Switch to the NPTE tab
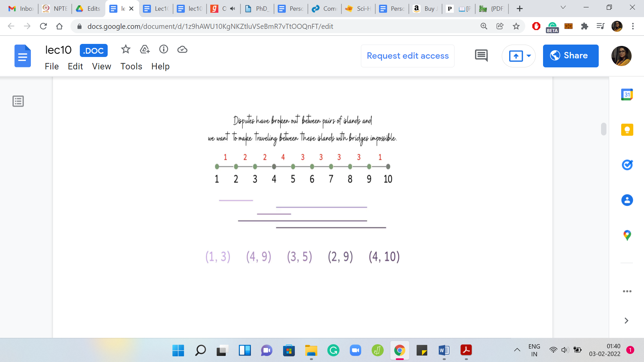Image resolution: width=644 pixels, height=362 pixels. pyautogui.click(x=55, y=9)
